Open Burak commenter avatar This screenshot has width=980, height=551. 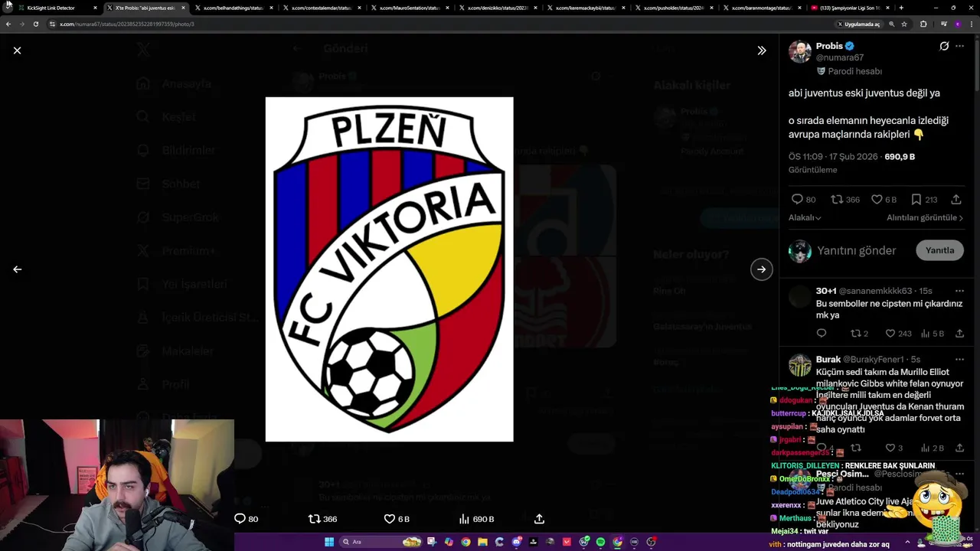tap(800, 365)
